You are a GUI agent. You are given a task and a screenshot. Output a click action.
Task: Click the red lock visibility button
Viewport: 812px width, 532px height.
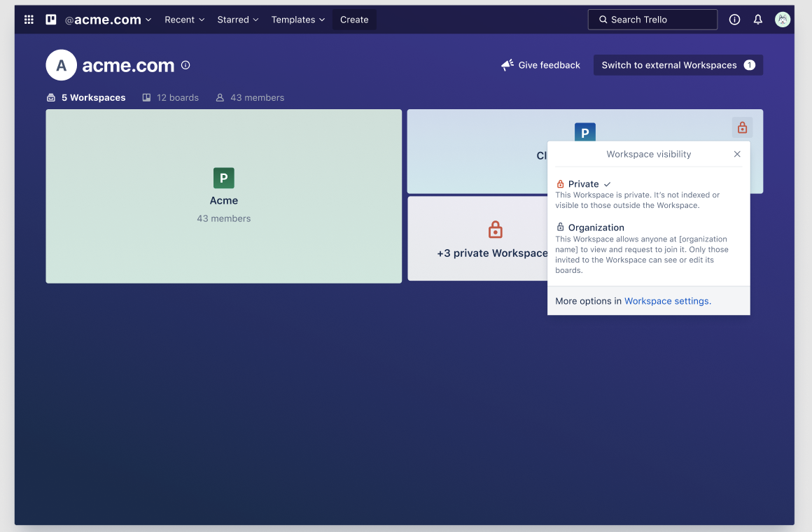(x=742, y=127)
